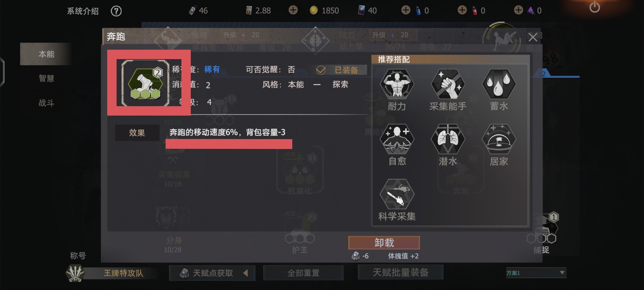Click the 奔跑 running talent thumbnail
The image size is (644, 290).
(x=145, y=83)
